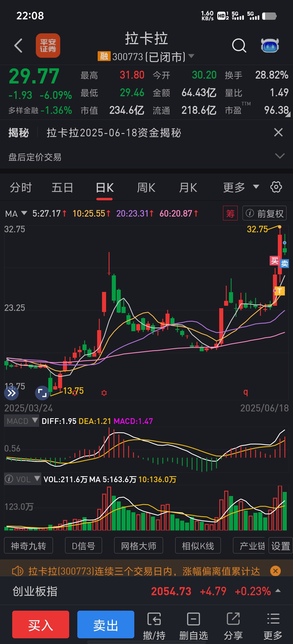Tap the 60:20.87 moving average value

[179, 214]
